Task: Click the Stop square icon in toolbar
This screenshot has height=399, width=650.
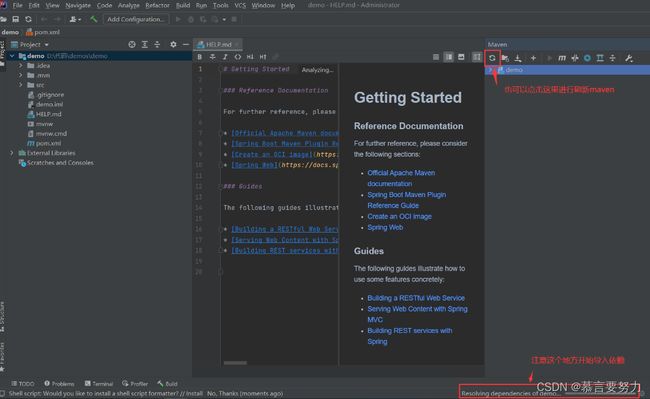Action: 234,19
